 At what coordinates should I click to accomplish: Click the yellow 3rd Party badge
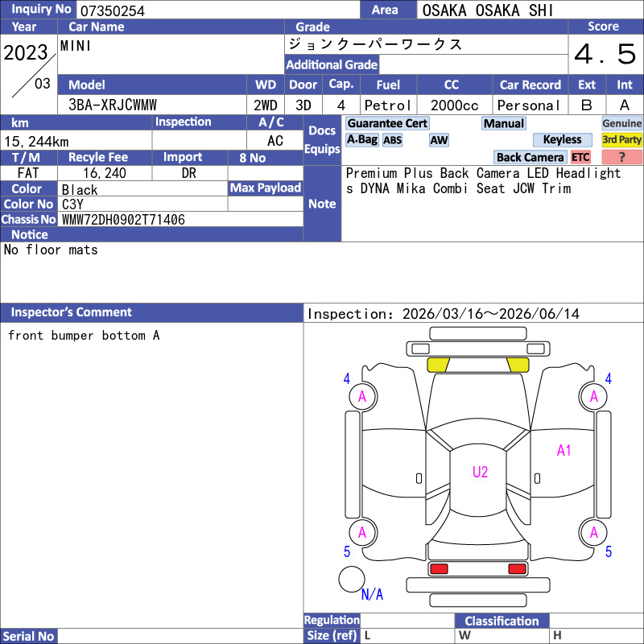[621, 140]
